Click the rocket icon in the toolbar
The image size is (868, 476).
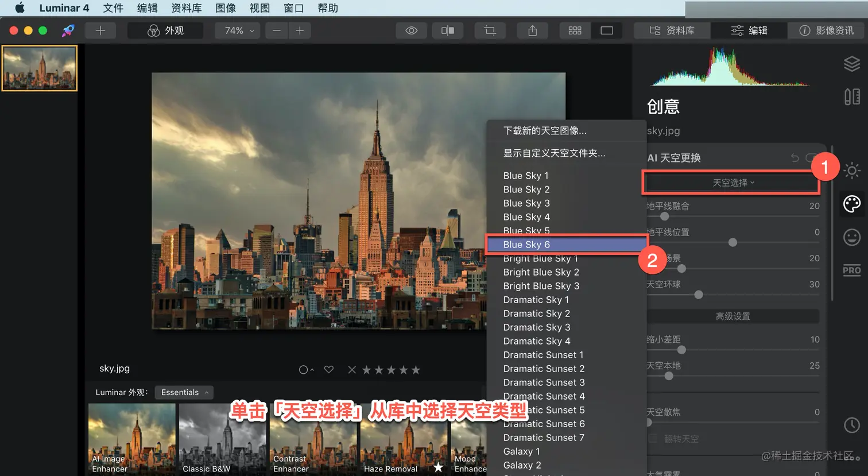tap(68, 30)
